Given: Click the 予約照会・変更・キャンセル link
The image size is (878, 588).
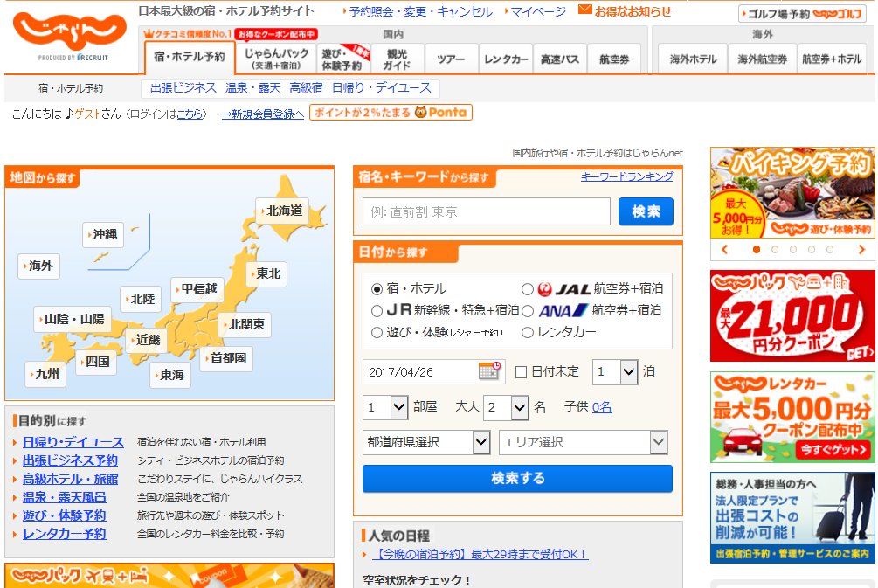Looking at the screenshot, I should coord(420,11).
